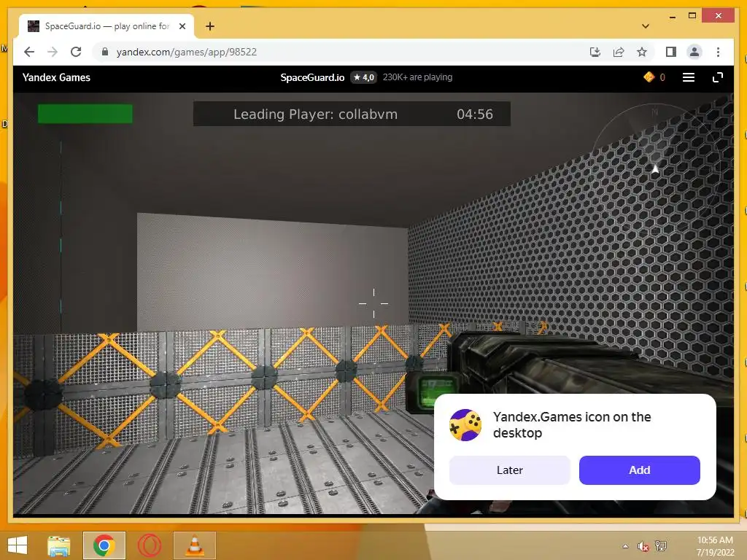The image size is (747, 560).
Task: Add Yandex.Games icon to desktop
Action: [x=639, y=470]
